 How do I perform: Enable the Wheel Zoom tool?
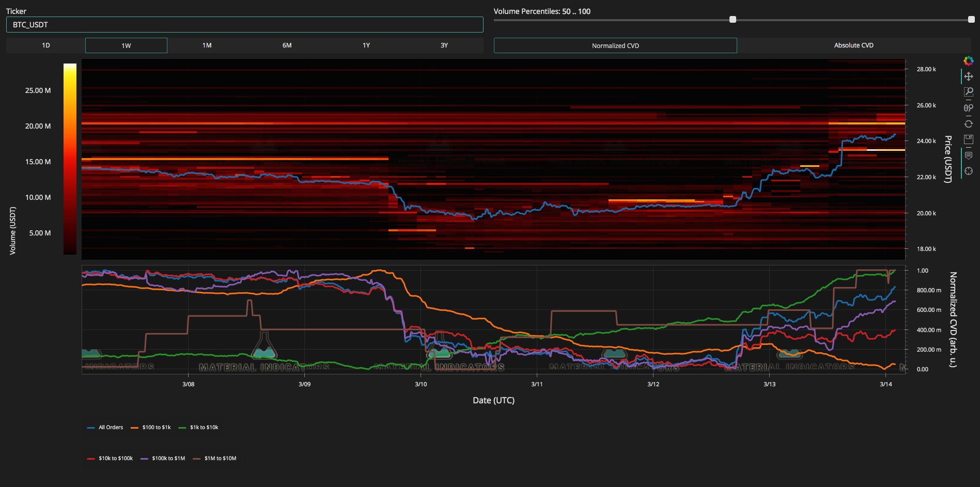click(x=969, y=108)
